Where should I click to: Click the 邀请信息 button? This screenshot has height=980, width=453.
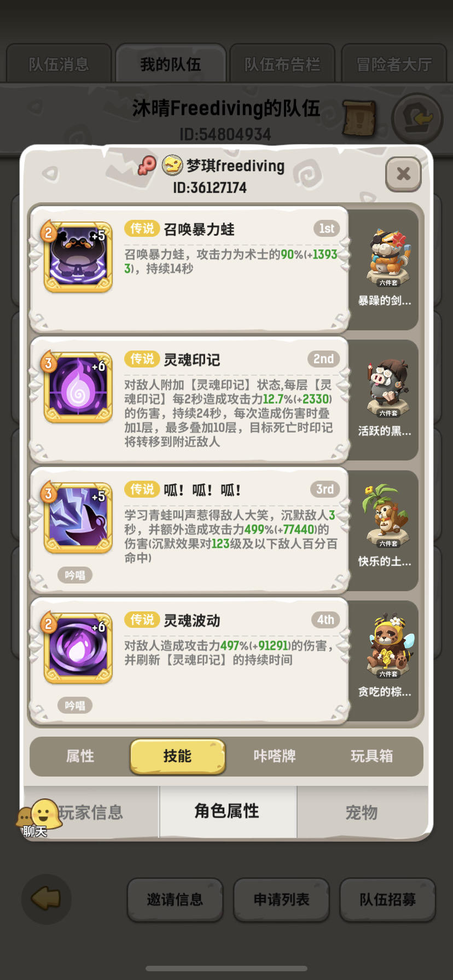(x=175, y=900)
